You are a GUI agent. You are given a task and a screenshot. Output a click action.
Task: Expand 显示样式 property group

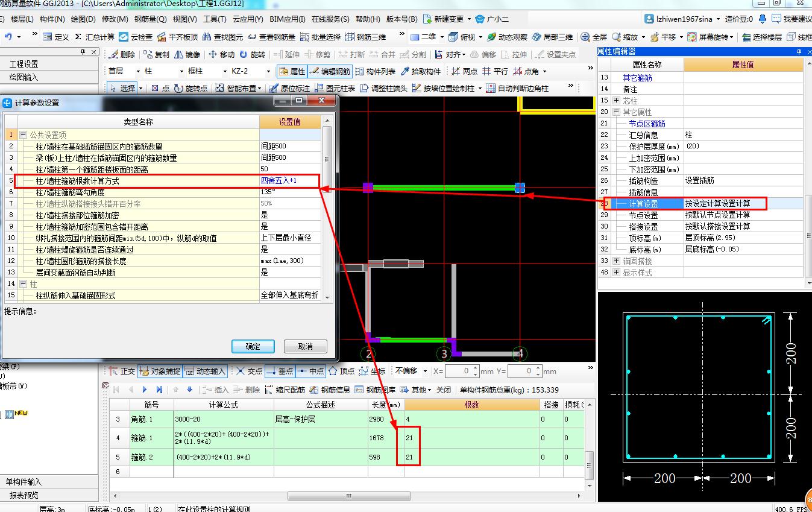pos(616,273)
